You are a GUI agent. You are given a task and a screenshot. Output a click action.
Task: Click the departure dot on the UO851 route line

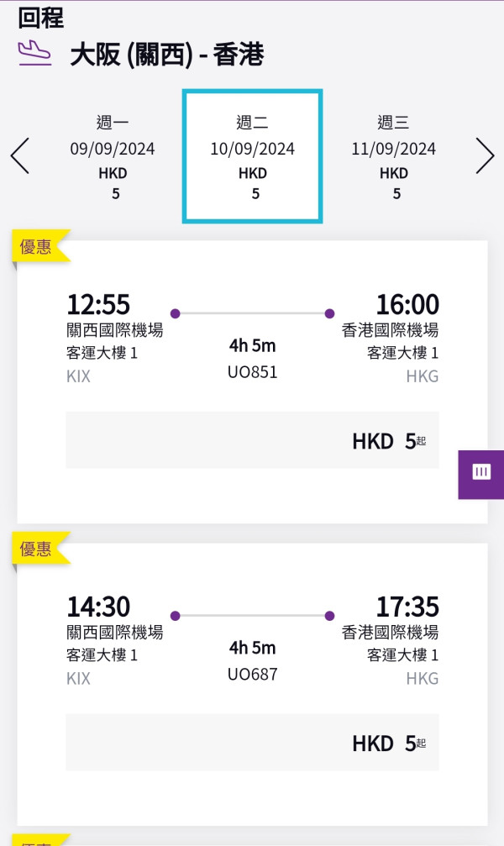pyautogui.click(x=175, y=313)
